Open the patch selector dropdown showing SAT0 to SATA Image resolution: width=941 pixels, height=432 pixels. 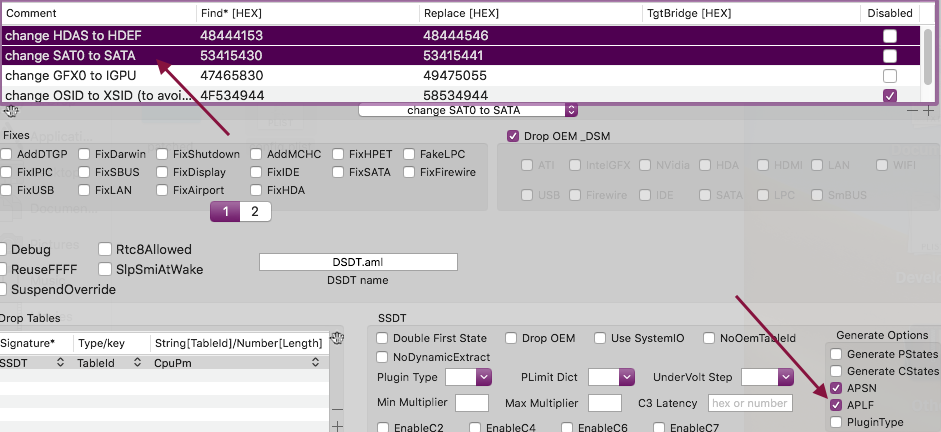pyautogui.click(x=468, y=110)
